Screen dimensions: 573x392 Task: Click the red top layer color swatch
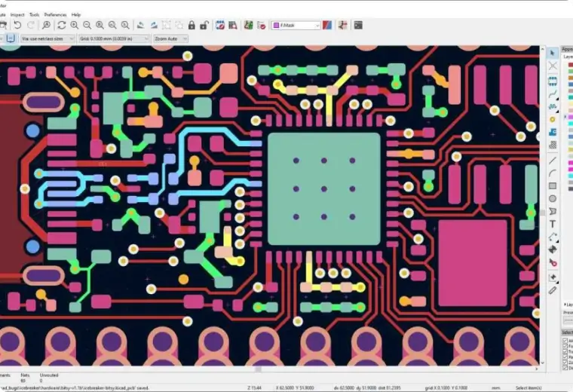pyautogui.click(x=571, y=66)
